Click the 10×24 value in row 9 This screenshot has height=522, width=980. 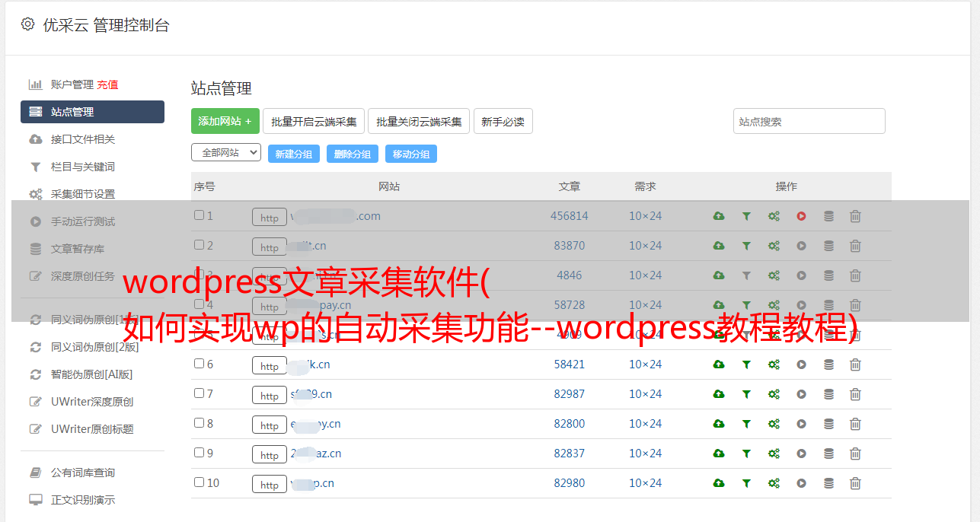(646, 454)
